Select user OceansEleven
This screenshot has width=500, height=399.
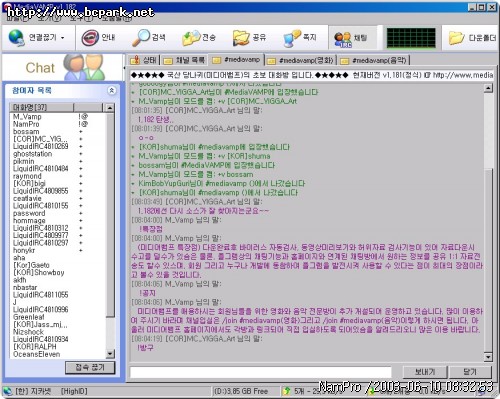(x=36, y=354)
